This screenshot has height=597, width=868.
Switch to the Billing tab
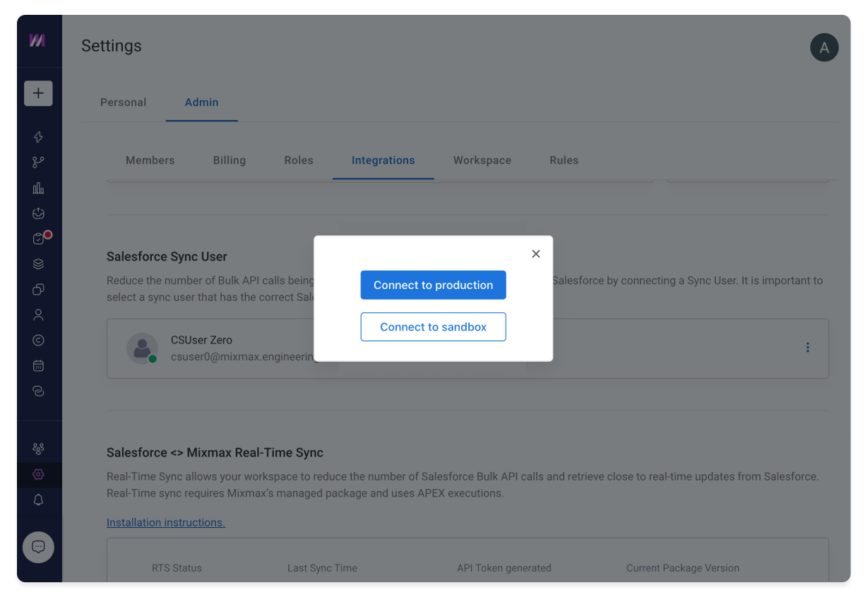(x=229, y=160)
